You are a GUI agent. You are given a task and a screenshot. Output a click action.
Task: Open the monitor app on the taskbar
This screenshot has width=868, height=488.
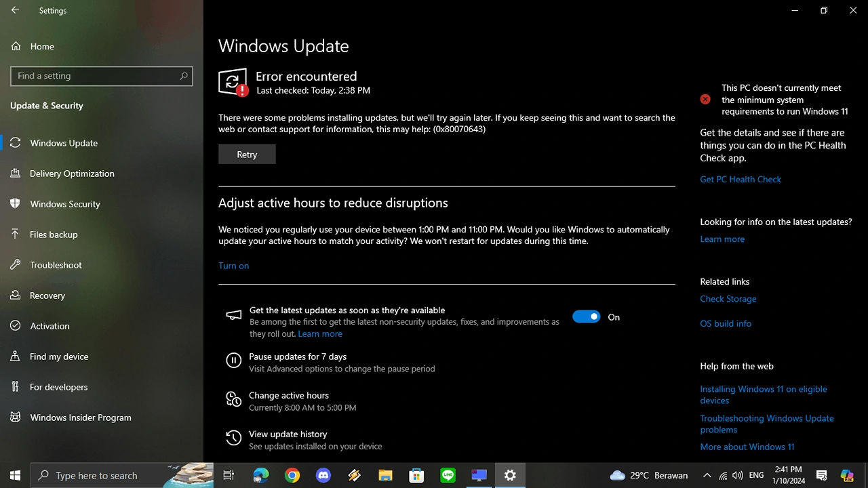point(479,475)
